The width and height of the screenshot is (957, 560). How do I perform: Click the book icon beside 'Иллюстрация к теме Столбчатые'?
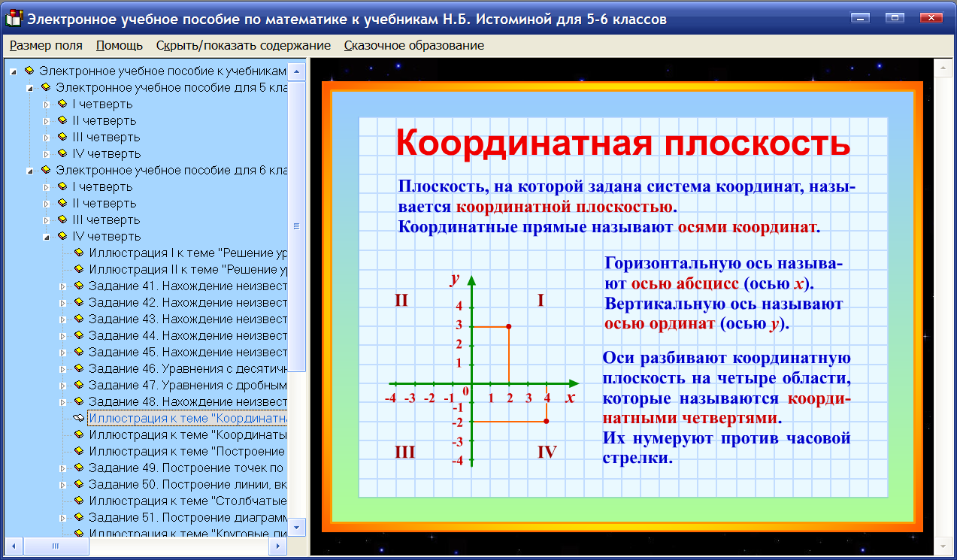[x=78, y=500]
